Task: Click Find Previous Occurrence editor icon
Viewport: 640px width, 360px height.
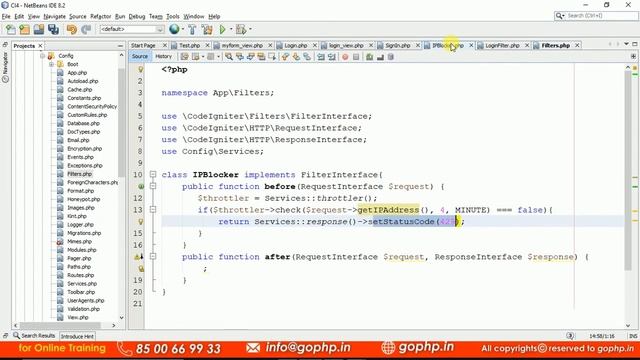Action: (x=240, y=57)
